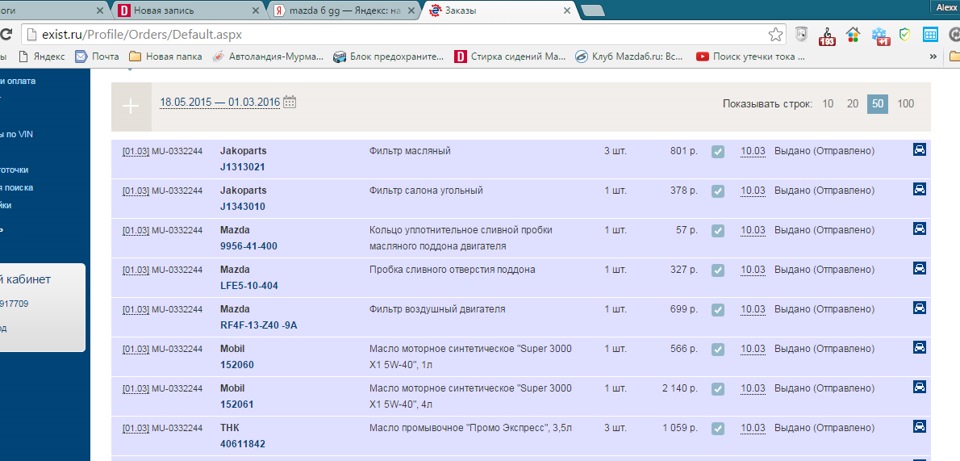This screenshot has height=461, width=960.
Task: Toggle checkbox for Кольцо уплотнительное row
Action: pyautogui.click(x=718, y=231)
